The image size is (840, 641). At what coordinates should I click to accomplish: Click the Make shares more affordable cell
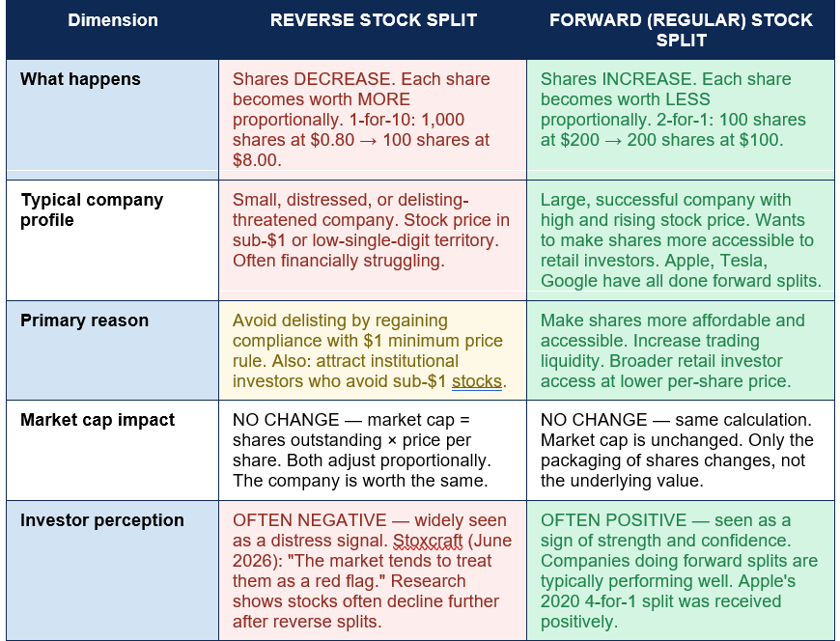click(681, 350)
